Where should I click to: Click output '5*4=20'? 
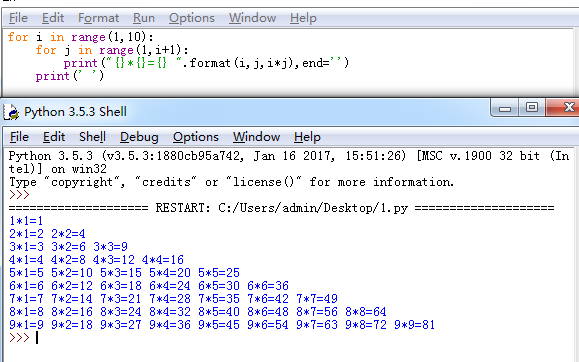tap(170, 273)
